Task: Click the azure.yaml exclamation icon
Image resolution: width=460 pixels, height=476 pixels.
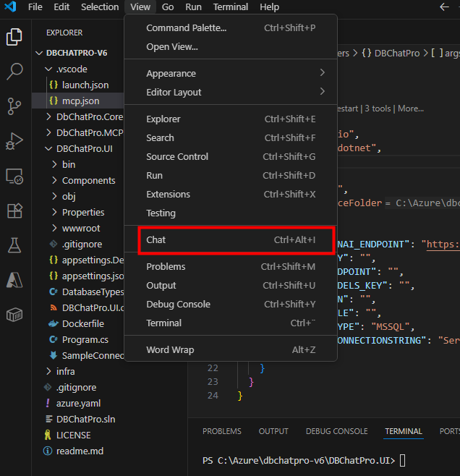Action: pos(48,403)
